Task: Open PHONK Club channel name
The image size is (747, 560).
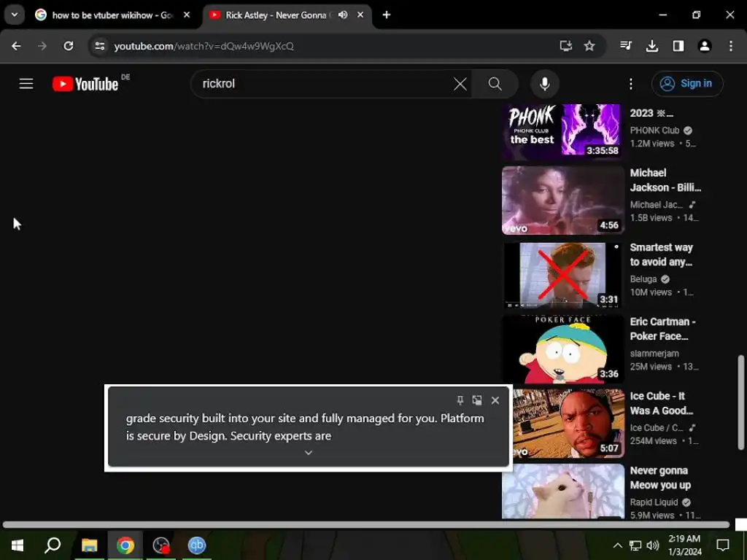Action: (x=654, y=131)
